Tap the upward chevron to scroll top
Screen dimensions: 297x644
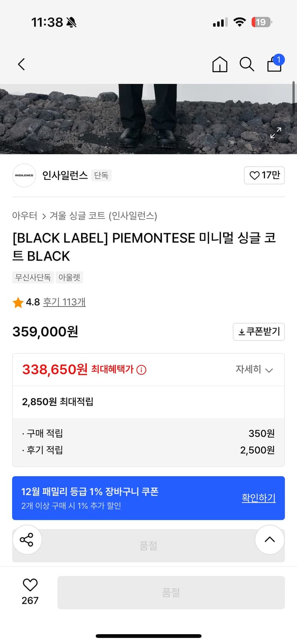pos(270,540)
